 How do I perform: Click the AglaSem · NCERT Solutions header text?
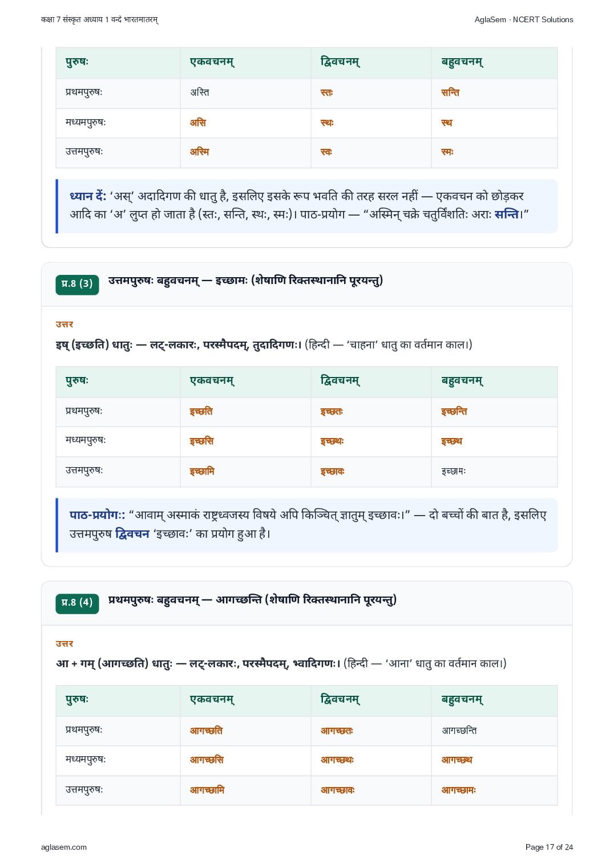pyautogui.click(x=524, y=19)
